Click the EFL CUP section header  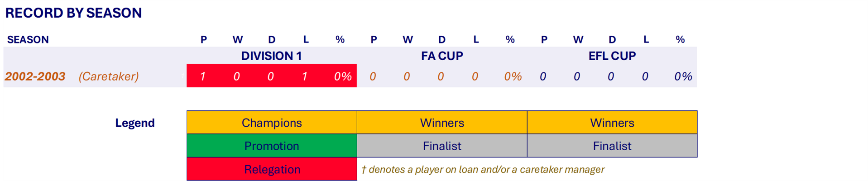pos(612,56)
